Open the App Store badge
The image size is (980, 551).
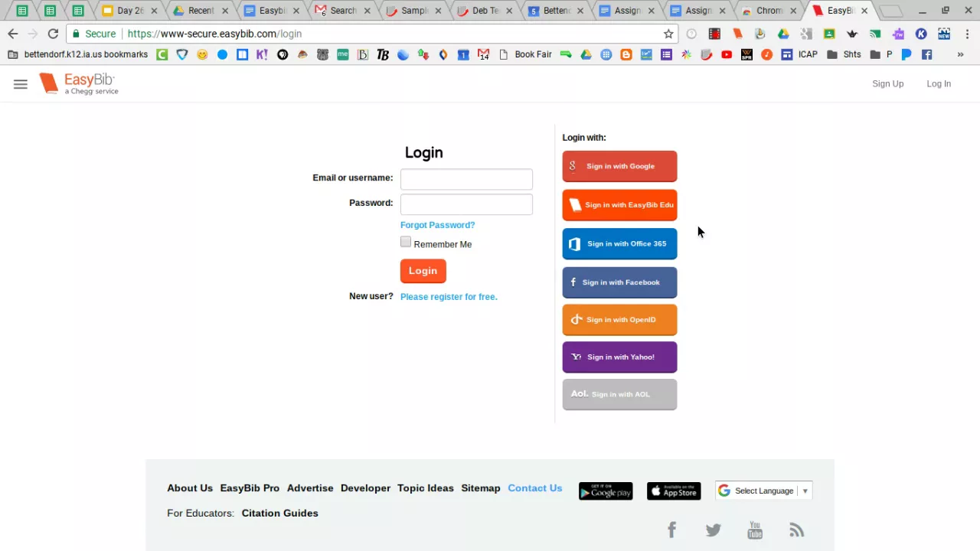[674, 491]
